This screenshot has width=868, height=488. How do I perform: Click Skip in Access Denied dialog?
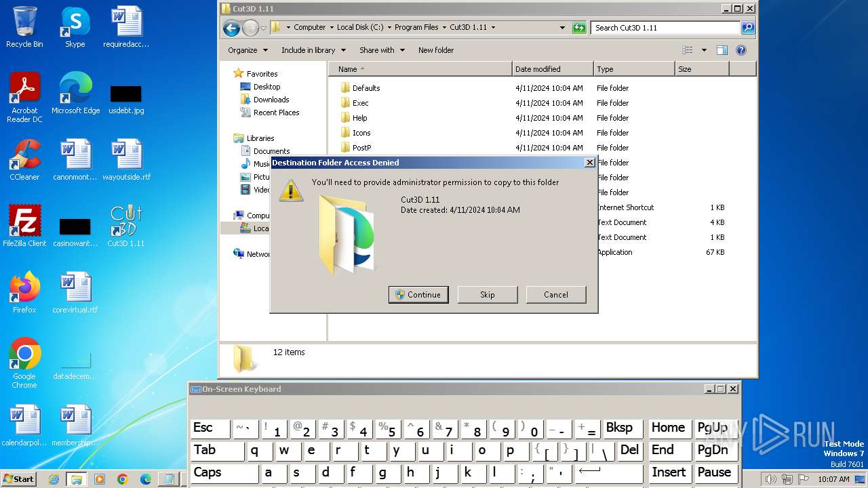(x=488, y=294)
